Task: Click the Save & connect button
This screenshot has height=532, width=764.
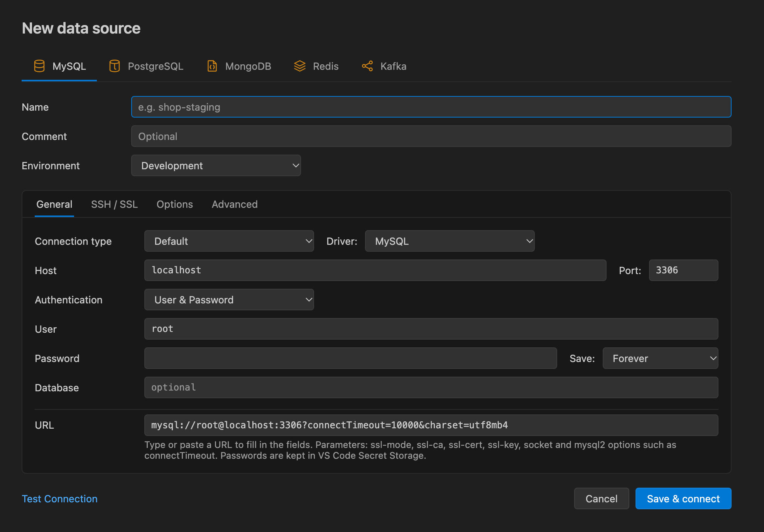Action: [x=683, y=499]
